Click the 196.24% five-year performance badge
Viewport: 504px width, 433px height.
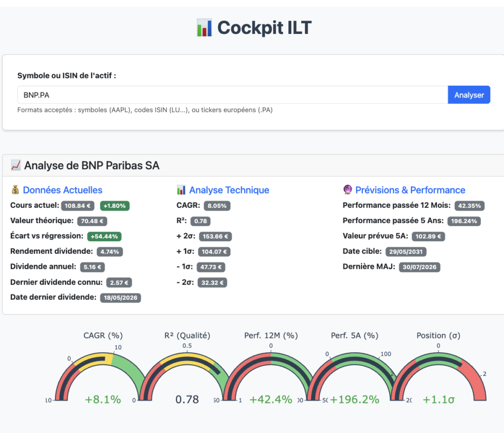[464, 221]
